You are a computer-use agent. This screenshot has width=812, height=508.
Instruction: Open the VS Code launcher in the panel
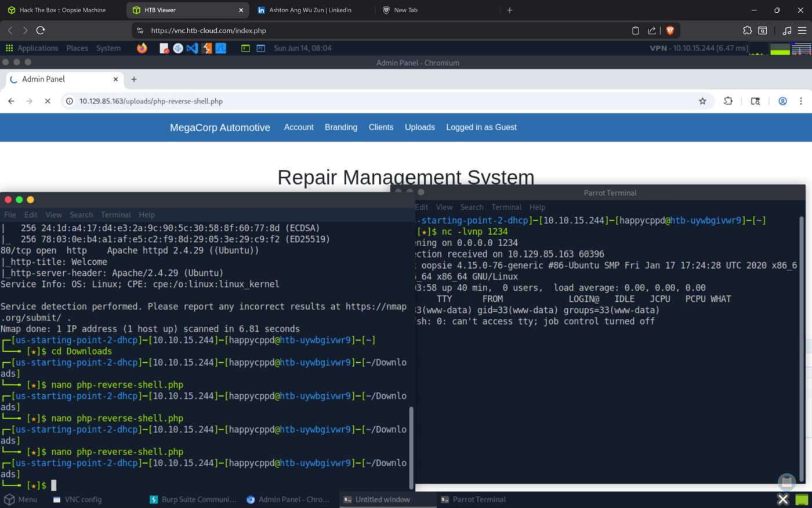pyautogui.click(x=193, y=48)
